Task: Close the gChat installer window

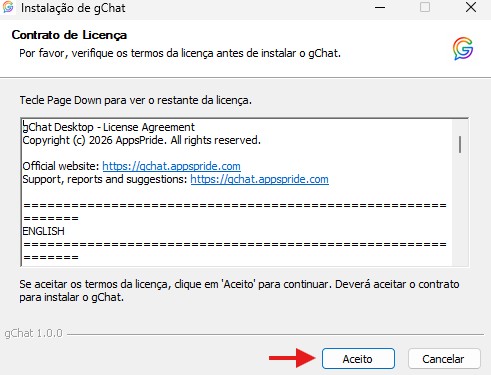Action: click(x=471, y=7)
